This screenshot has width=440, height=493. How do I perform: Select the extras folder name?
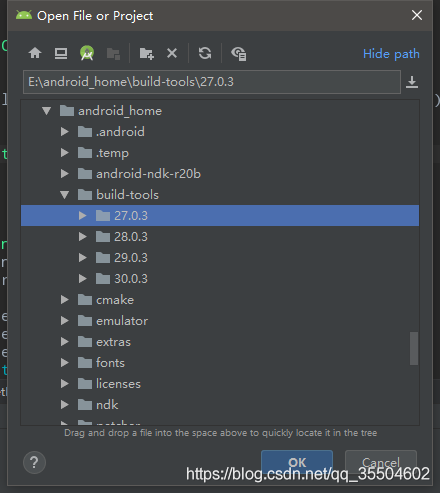tap(113, 342)
